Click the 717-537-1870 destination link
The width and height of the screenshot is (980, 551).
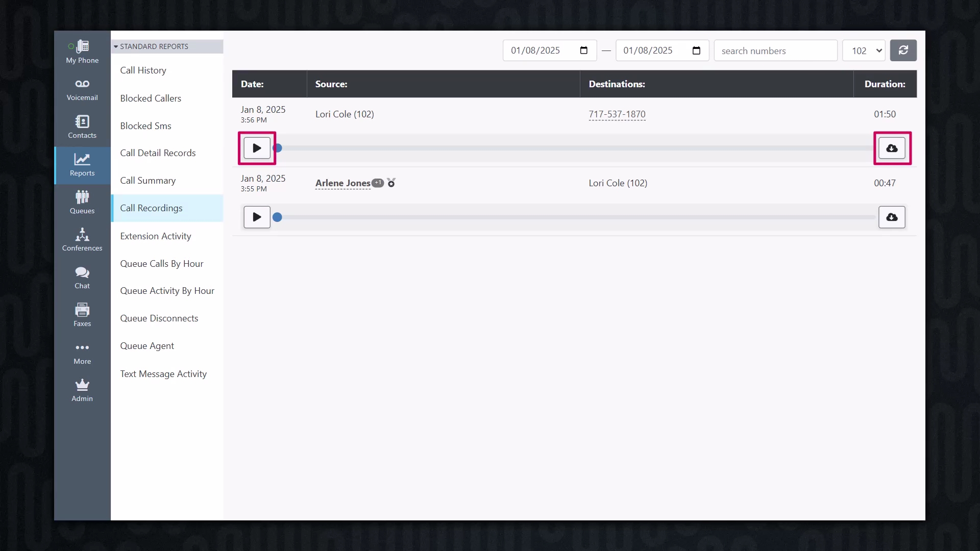[x=617, y=114]
